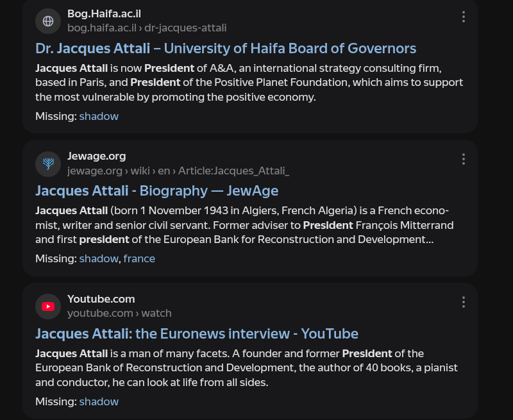
Task: Click missing word shadow under YouTube result
Action: point(99,401)
